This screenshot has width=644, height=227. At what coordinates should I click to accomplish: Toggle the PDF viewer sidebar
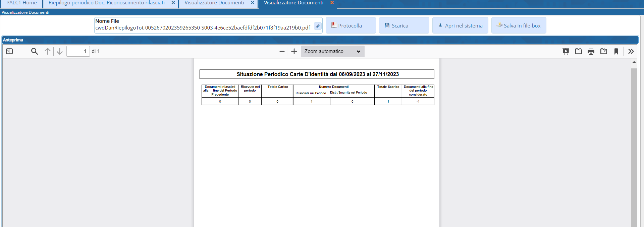click(x=9, y=51)
